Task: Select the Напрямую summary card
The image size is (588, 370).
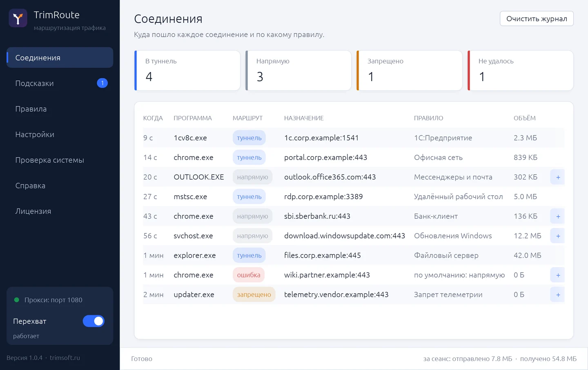Action: click(x=298, y=70)
